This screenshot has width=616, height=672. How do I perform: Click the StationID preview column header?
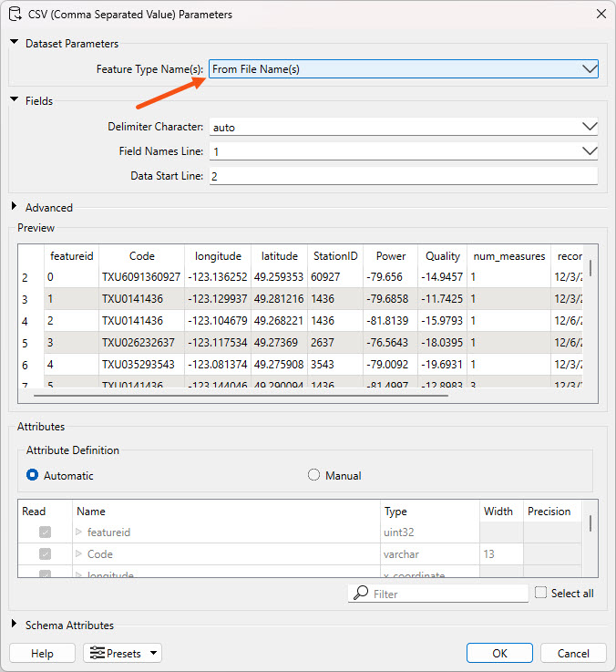[x=335, y=256]
